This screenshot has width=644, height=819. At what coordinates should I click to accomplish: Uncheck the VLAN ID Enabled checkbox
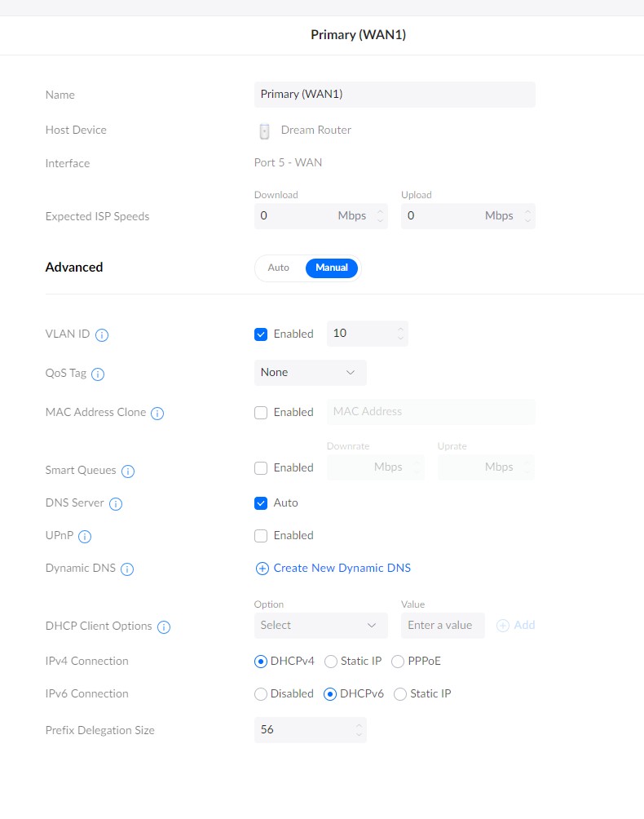261,334
